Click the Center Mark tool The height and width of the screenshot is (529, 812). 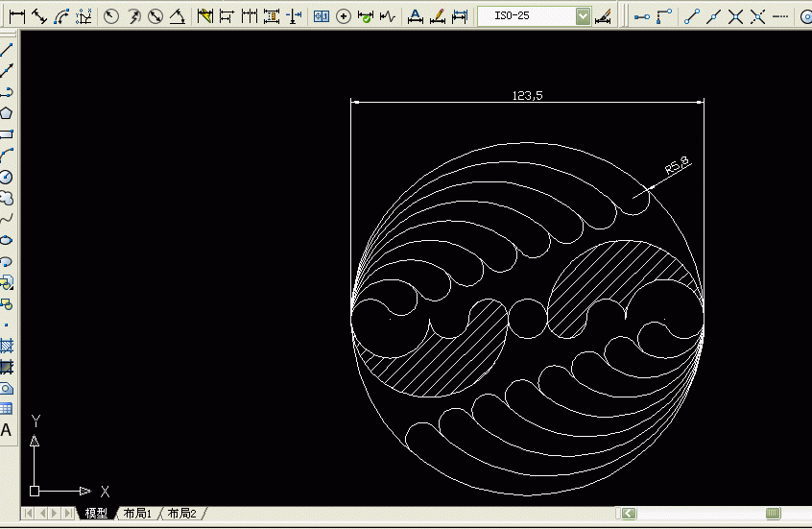click(344, 16)
